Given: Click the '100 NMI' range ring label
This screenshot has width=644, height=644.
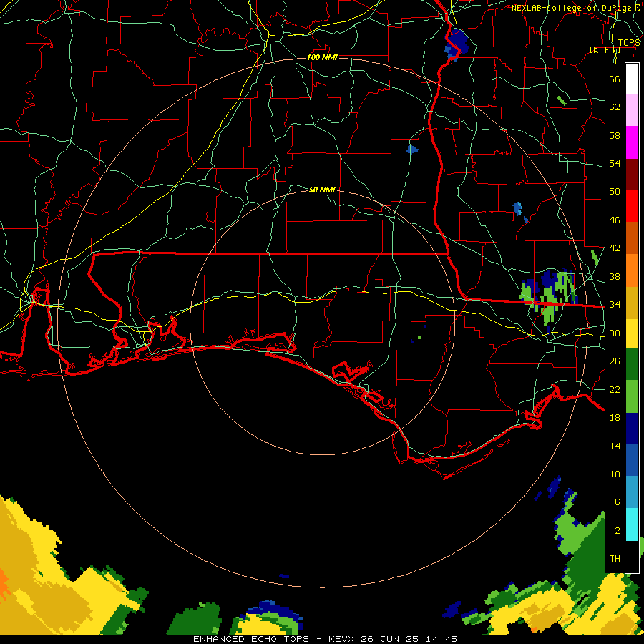Looking at the screenshot, I should [322, 57].
